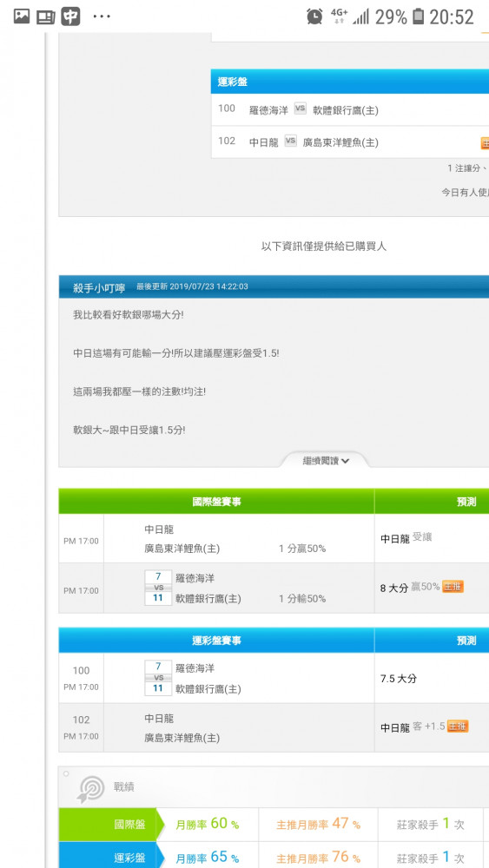Click 月勝率 60 % value
The height and width of the screenshot is (868, 489).
pos(208,825)
